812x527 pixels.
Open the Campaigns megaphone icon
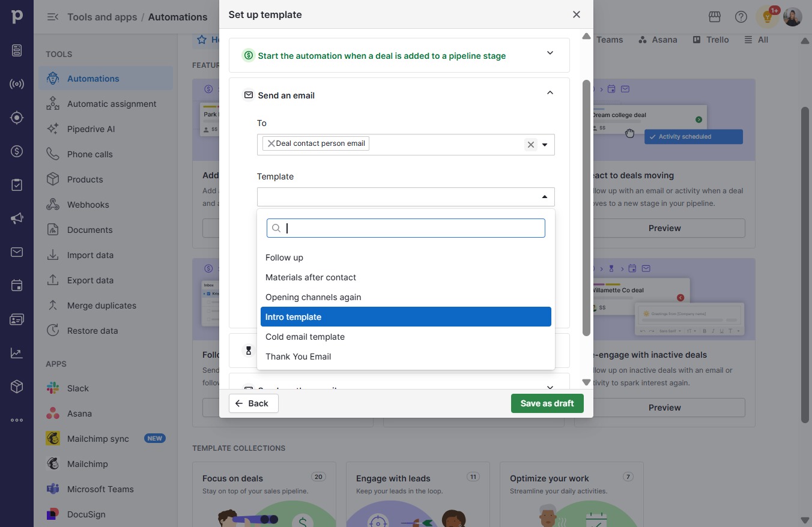point(17,218)
